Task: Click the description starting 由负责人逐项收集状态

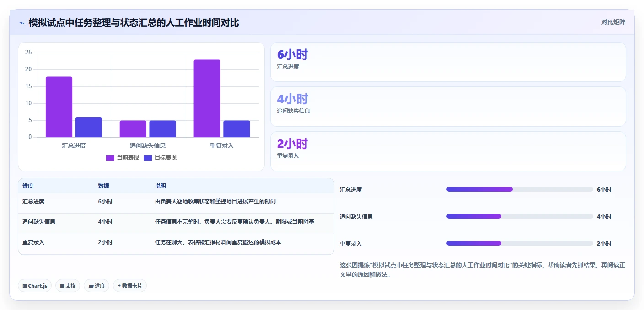Action: tap(215, 202)
